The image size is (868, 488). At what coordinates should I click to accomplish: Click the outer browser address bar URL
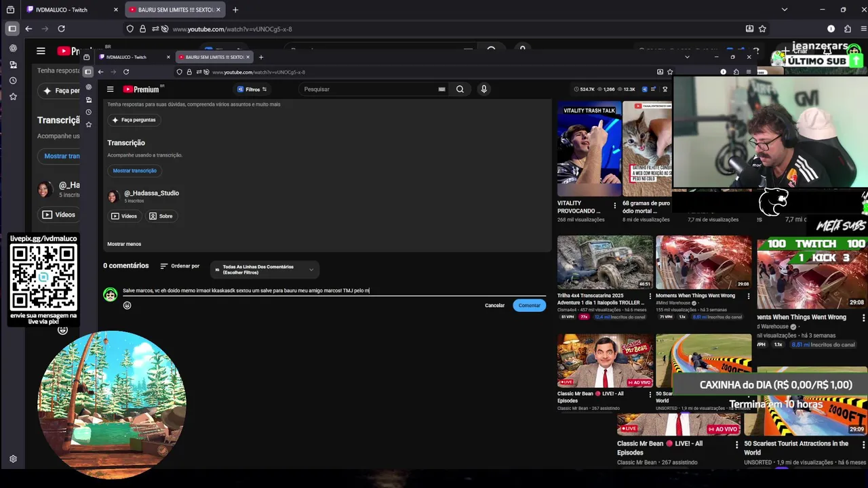coord(232,29)
